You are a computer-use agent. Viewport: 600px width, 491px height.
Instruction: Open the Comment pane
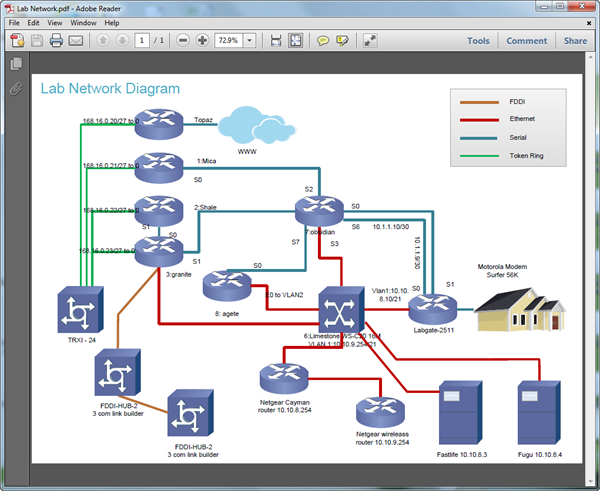[527, 41]
